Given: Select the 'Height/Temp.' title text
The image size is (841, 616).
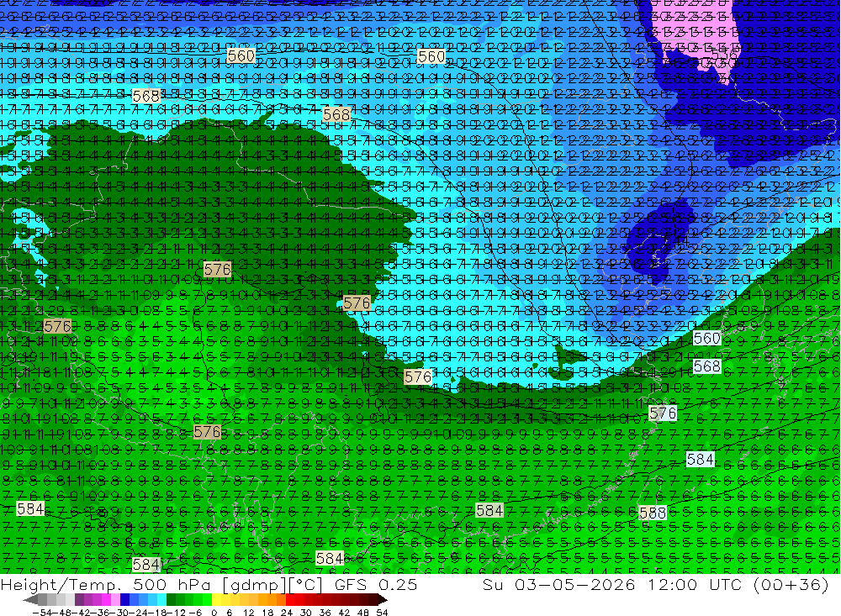Looking at the screenshot, I should click(x=60, y=584).
